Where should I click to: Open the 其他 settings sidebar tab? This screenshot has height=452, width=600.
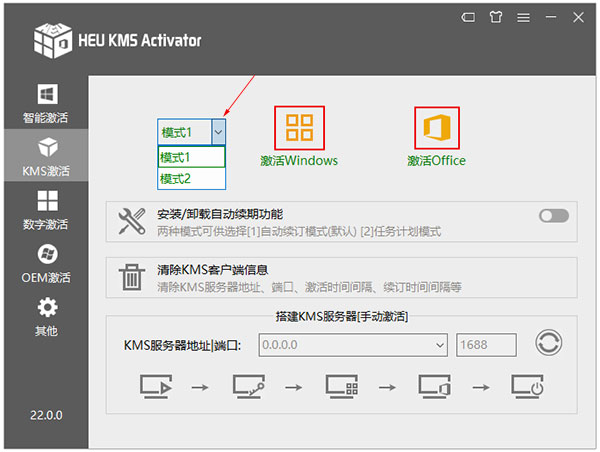coord(45,317)
